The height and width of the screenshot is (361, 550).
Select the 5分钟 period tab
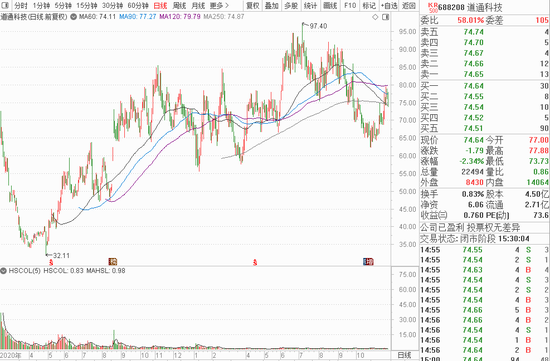click(63, 6)
